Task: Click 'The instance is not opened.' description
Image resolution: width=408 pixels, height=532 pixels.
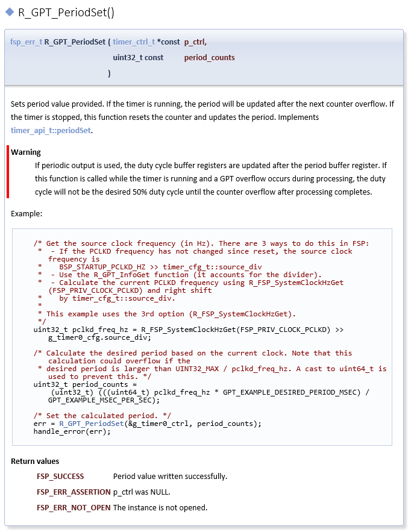Action: pos(160,508)
